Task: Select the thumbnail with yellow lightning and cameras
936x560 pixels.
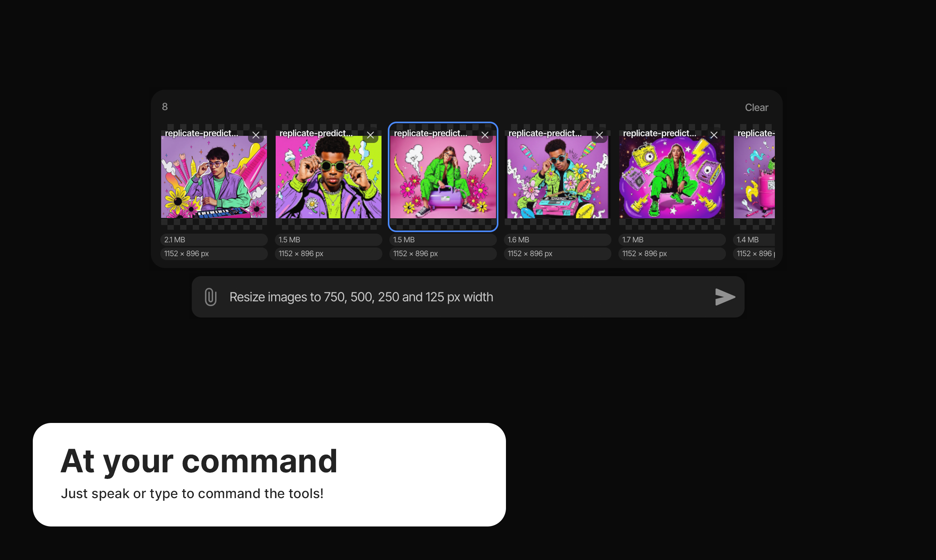Action: click(x=672, y=176)
